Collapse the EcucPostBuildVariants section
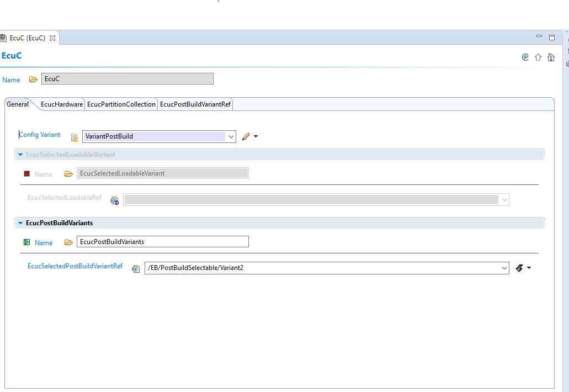 20,223
